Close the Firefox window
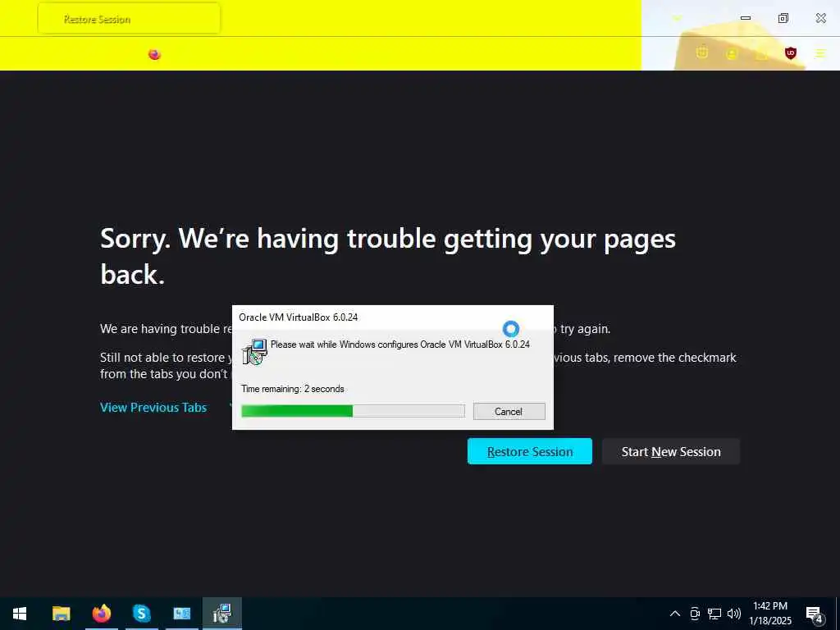 pos(820,18)
